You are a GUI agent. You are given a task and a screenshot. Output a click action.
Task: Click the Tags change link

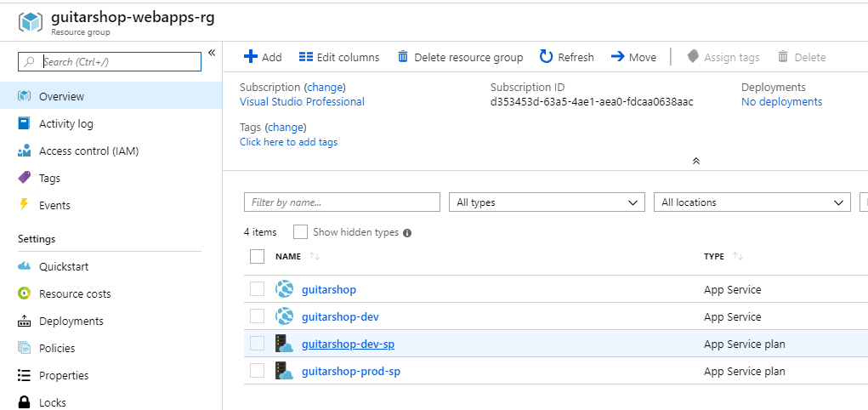(x=286, y=127)
